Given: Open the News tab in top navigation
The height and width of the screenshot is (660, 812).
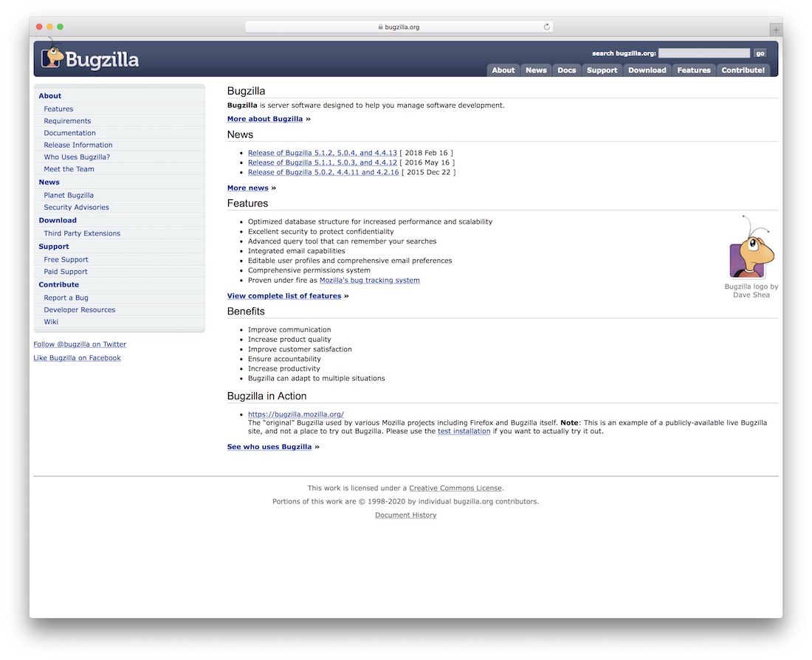Looking at the screenshot, I should 536,70.
